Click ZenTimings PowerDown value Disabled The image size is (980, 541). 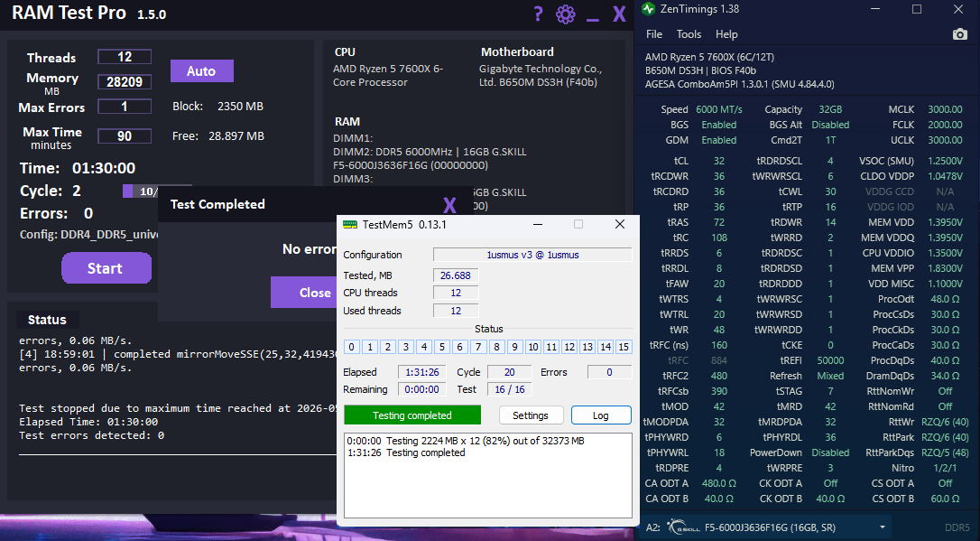point(830,452)
